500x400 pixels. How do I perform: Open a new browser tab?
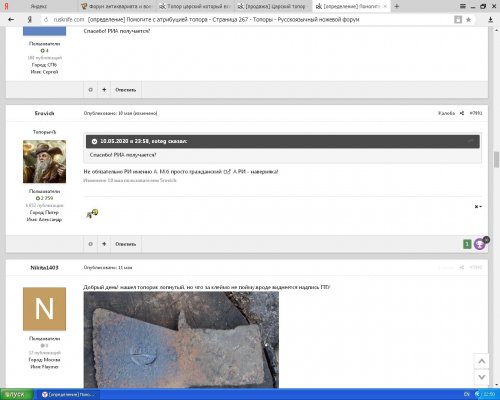click(397, 6)
